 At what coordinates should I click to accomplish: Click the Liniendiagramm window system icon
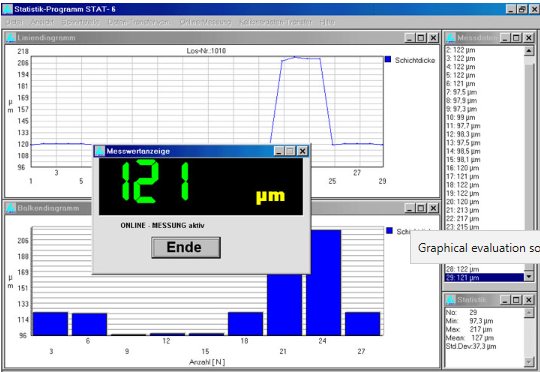11,38
